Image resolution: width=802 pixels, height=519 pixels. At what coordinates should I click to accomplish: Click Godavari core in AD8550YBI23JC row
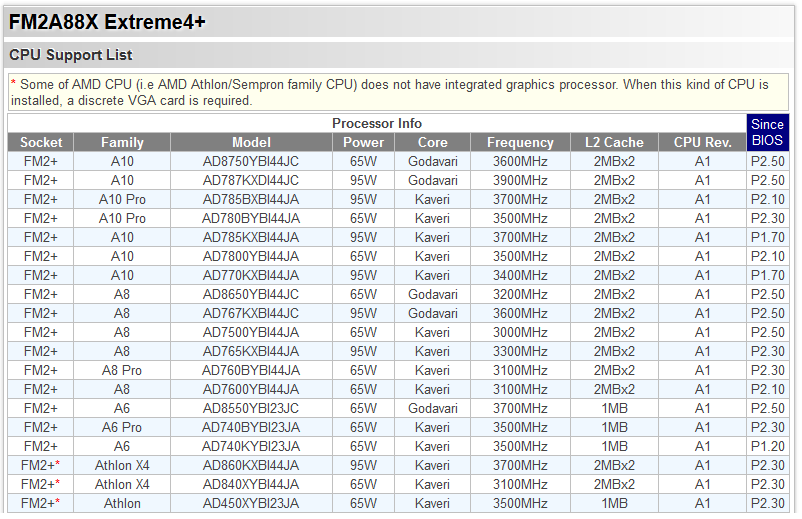[x=433, y=409]
